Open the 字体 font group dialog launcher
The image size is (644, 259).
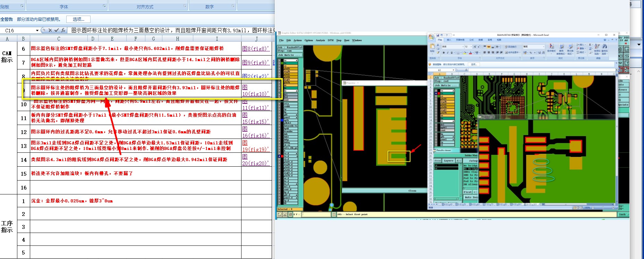(104, 6)
